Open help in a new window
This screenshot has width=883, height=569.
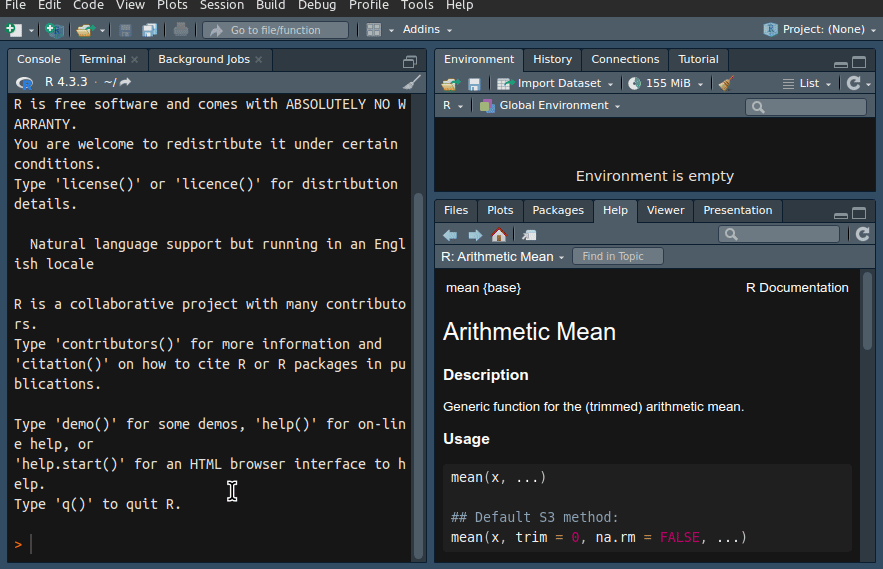point(529,235)
